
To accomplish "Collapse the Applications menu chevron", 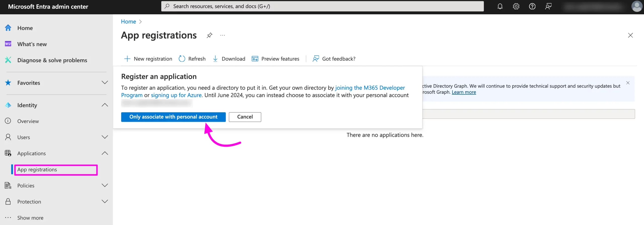I will click(105, 153).
